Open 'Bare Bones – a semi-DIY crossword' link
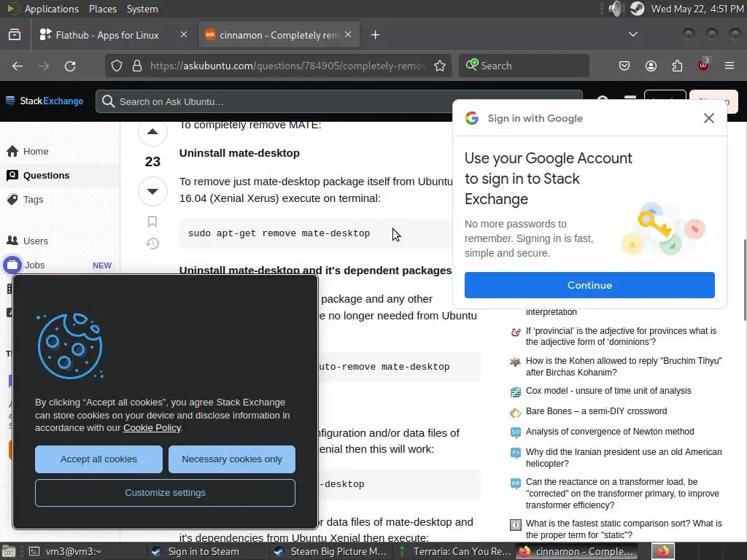Image resolution: width=747 pixels, height=560 pixels. 596,411
